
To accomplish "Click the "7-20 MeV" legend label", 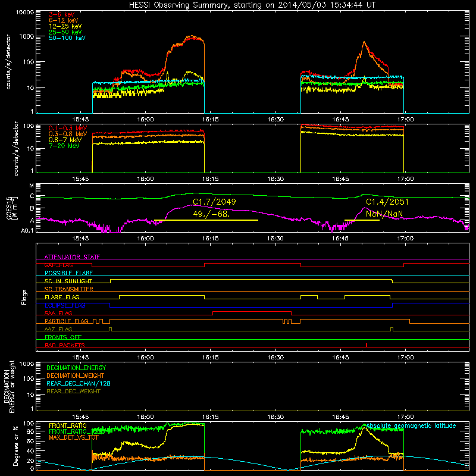I will point(64,146).
